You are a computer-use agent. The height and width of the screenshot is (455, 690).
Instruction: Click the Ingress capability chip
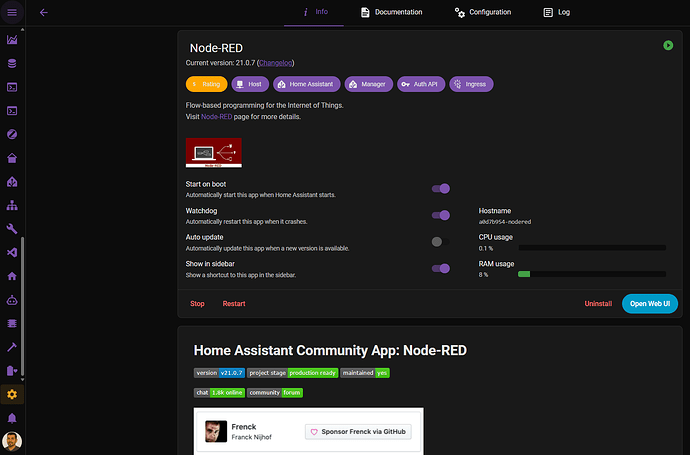pyautogui.click(x=471, y=84)
